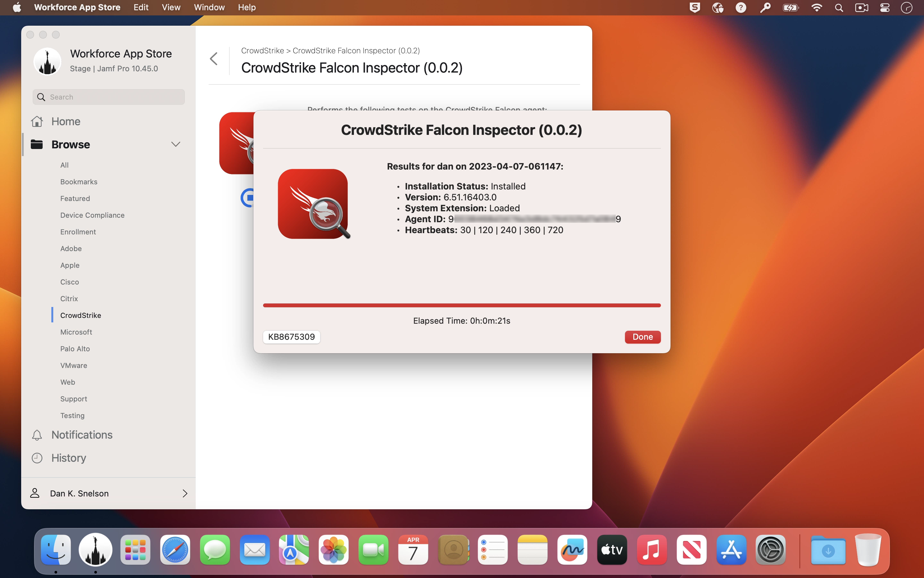
Task: Select the Bookmarks category
Action: [x=79, y=181]
